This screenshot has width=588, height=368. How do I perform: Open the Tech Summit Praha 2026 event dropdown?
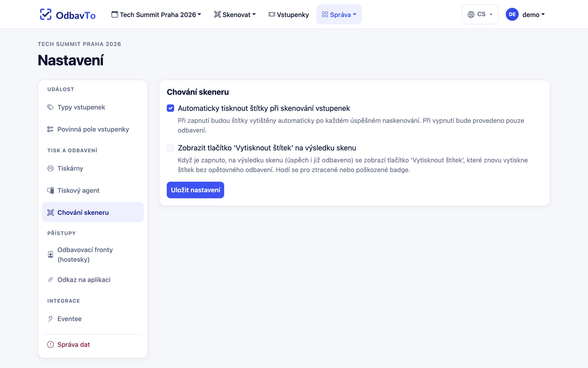click(156, 14)
